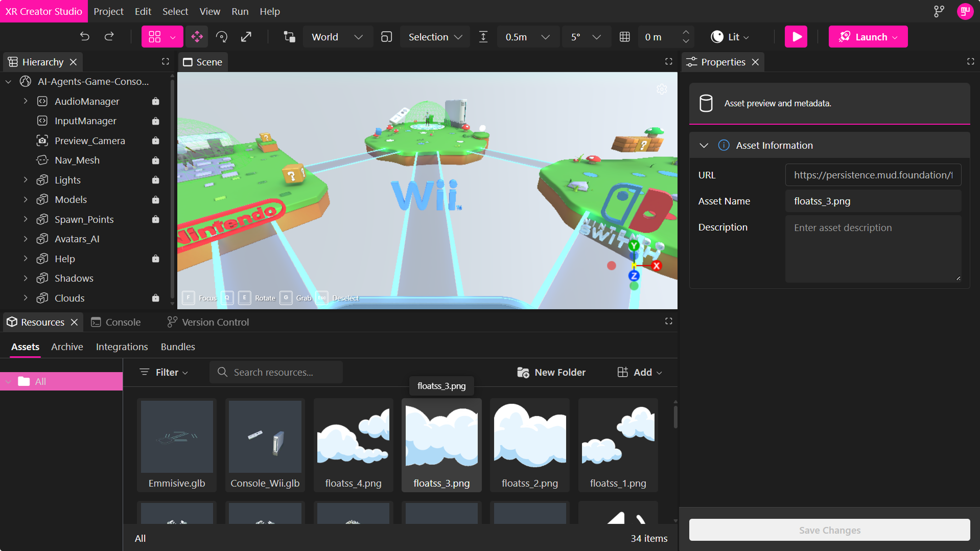Maximize the Properties panel
This screenshot has width=980, height=551.
coord(970,61)
